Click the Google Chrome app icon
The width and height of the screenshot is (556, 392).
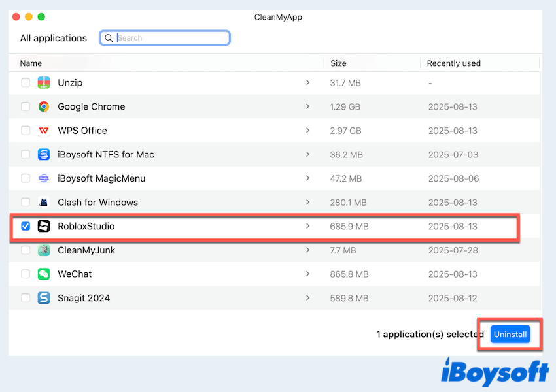pyautogui.click(x=44, y=106)
